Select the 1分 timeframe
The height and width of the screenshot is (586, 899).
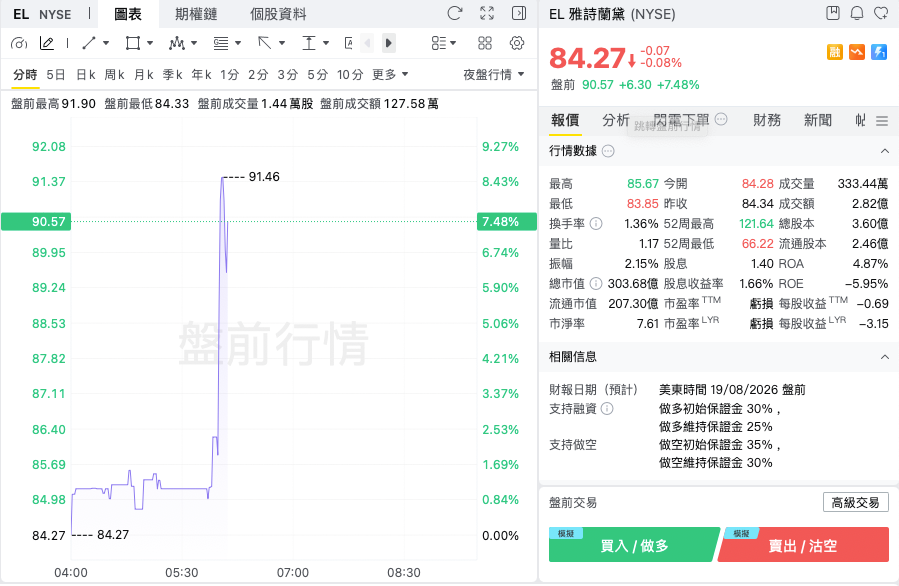coord(229,75)
